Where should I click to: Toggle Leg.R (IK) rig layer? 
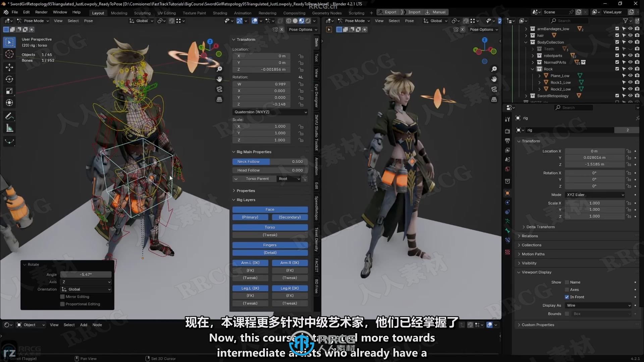point(290,288)
